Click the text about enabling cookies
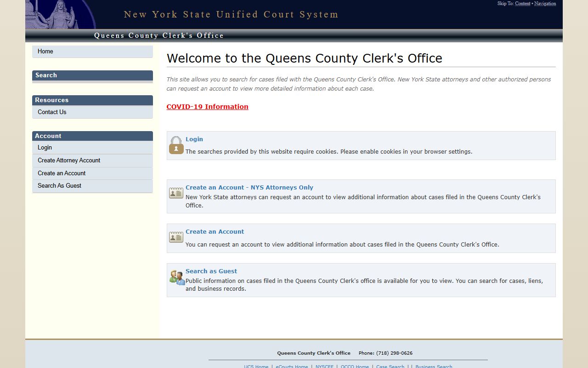This screenshot has height=368, width=588. [329, 152]
